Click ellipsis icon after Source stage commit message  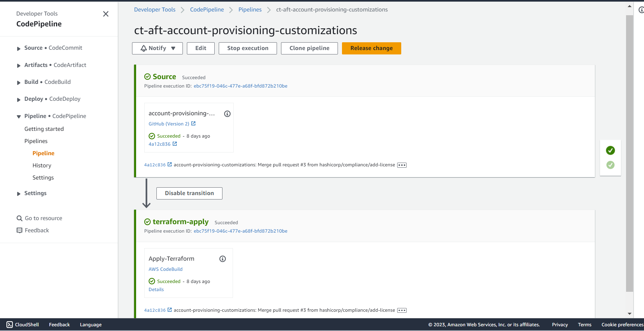(x=402, y=165)
